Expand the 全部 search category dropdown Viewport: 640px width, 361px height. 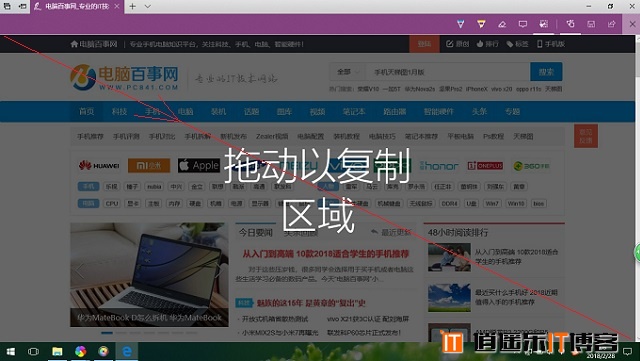[348, 72]
